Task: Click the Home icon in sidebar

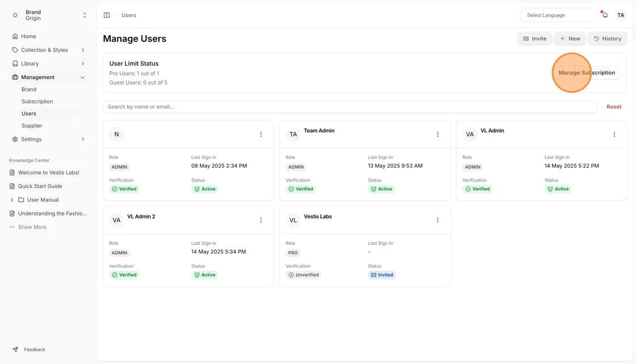Action: tap(15, 36)
